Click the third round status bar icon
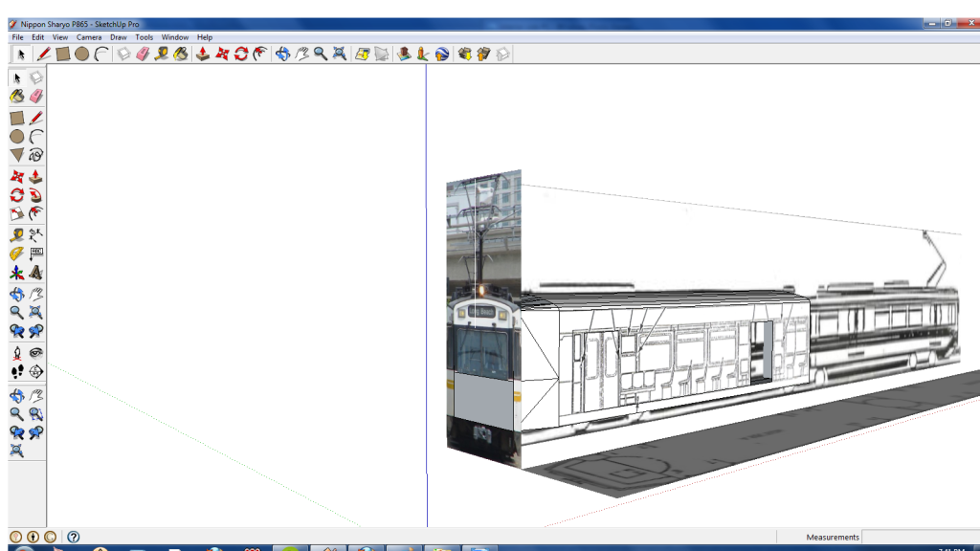Image resolution: width=980 pixels, height=551 pixels. (50, 537)
